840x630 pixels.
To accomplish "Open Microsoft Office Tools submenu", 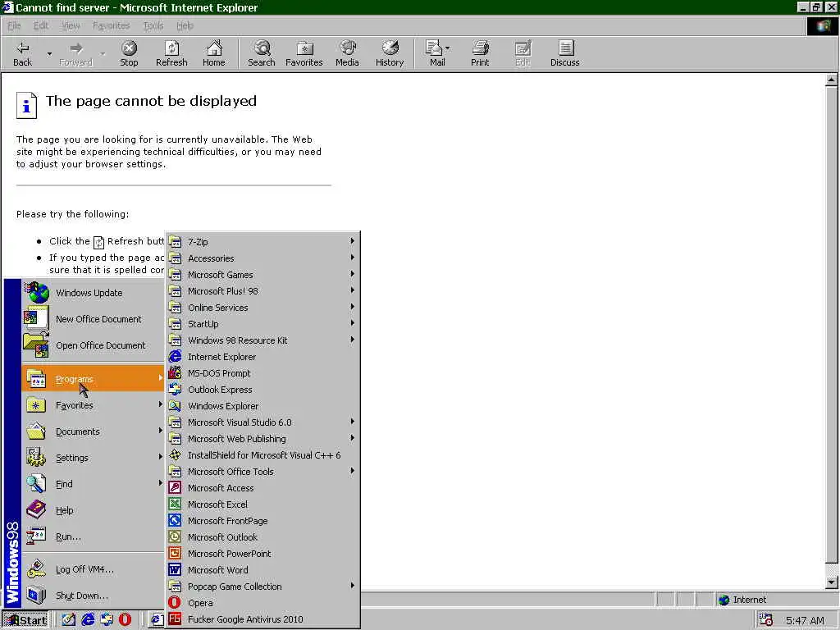I will pyautogui.click(x=262, y=472).
